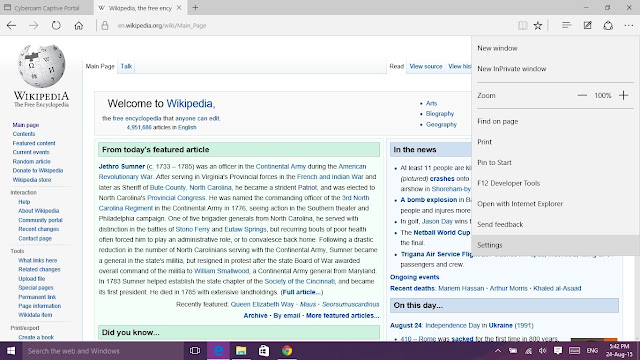Switch to Cyberoam Captive Portal tab
640x360 pixels.
[x=47, y=8]
